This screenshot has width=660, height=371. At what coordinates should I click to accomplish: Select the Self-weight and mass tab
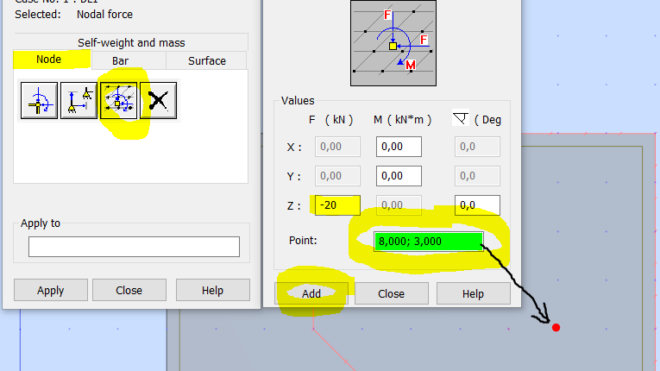point(131,43)
